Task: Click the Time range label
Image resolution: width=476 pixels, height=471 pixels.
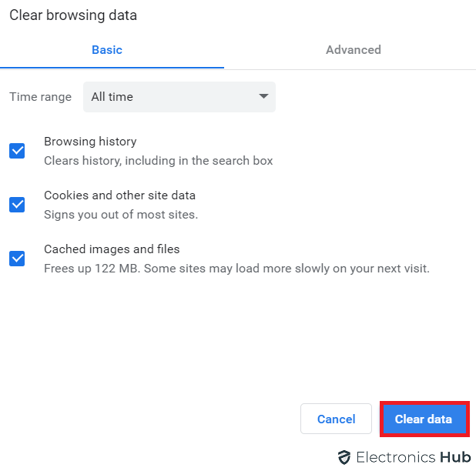Action: click(40, 97)
